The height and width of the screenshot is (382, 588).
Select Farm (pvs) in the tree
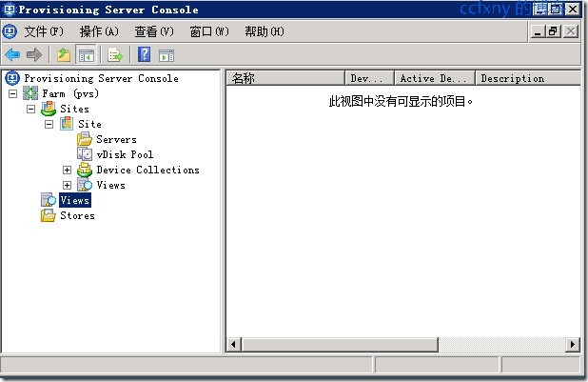[x=70, y=93]
